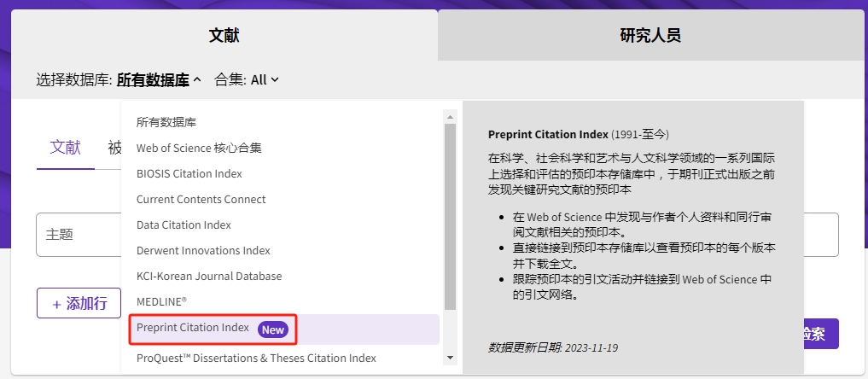Click the New badge on Preprint Citation Index
This screenshot has width=868, height=379.
[x=273, y=329]
